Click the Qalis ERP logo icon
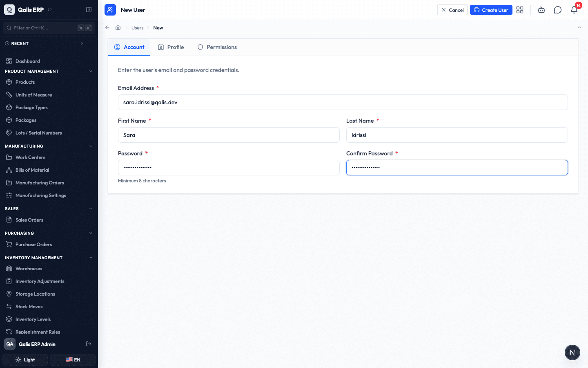 pos(9,10)
